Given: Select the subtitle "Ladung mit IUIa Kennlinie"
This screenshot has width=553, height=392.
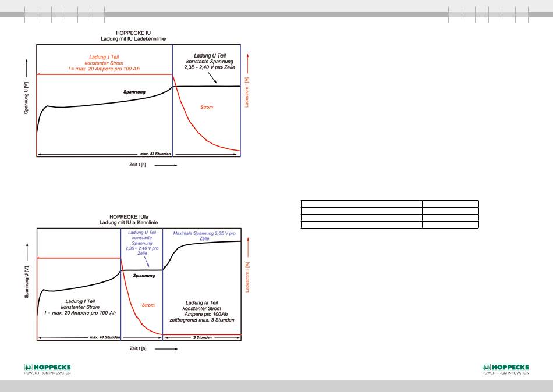Looking at the screenshot, I should pyautogui.click(x=129, y=223).
